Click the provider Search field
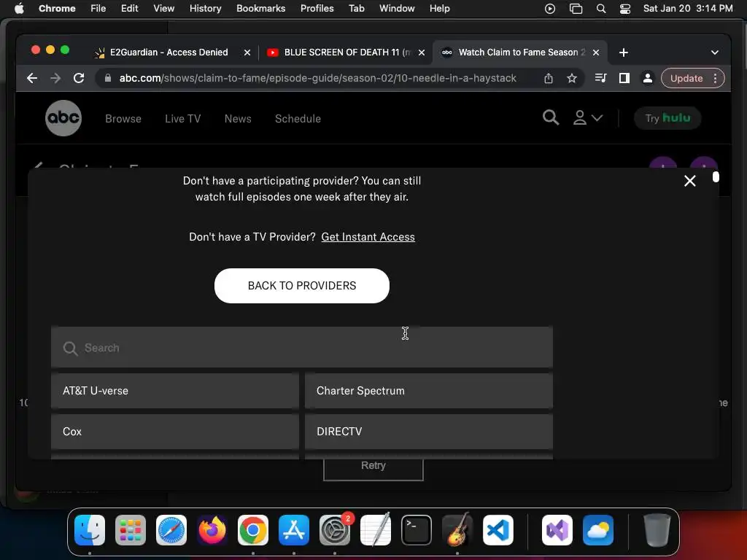The height and width of the screenshot is (560, 747). point(301,348)
